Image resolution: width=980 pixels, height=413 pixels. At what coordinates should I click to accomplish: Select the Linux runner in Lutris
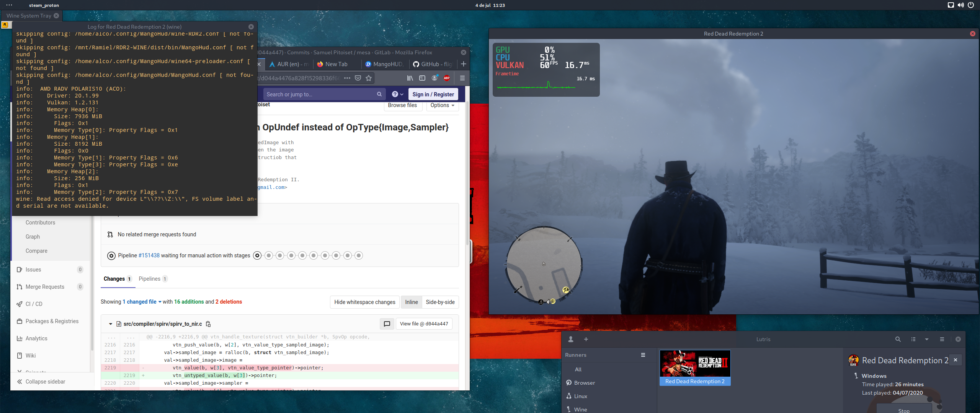coord(580,396)
